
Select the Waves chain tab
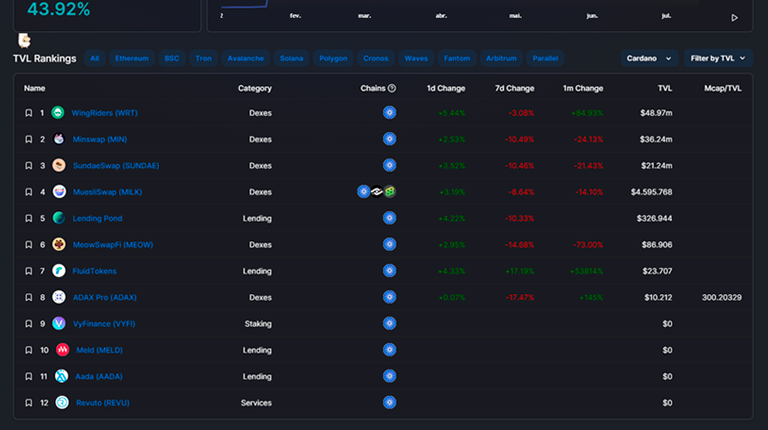click(x=416, y=58)
